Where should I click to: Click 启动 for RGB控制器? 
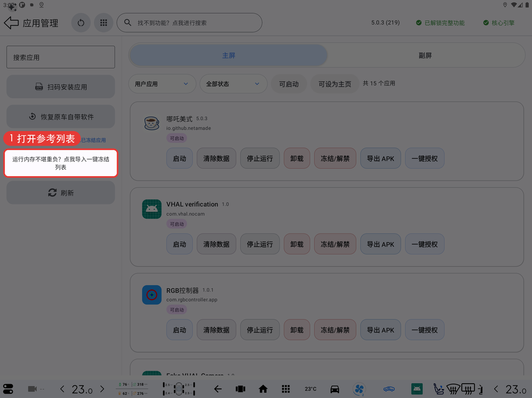(179, 330)
